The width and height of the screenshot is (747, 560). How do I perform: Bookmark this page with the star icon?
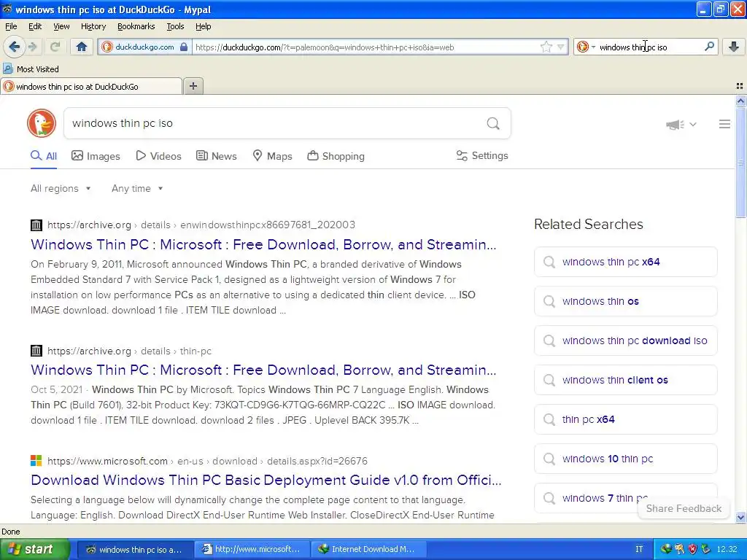(x=546, y=47)
